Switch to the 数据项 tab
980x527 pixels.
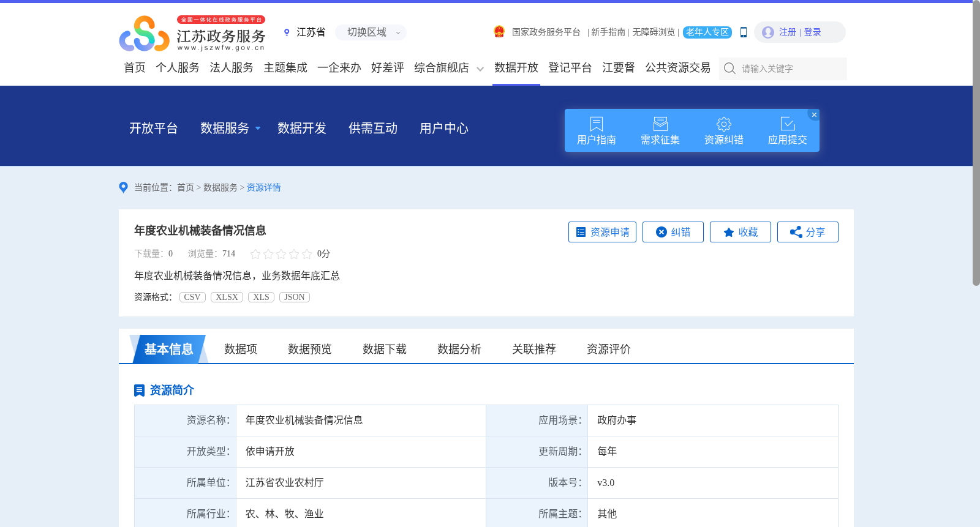[241, 349]
